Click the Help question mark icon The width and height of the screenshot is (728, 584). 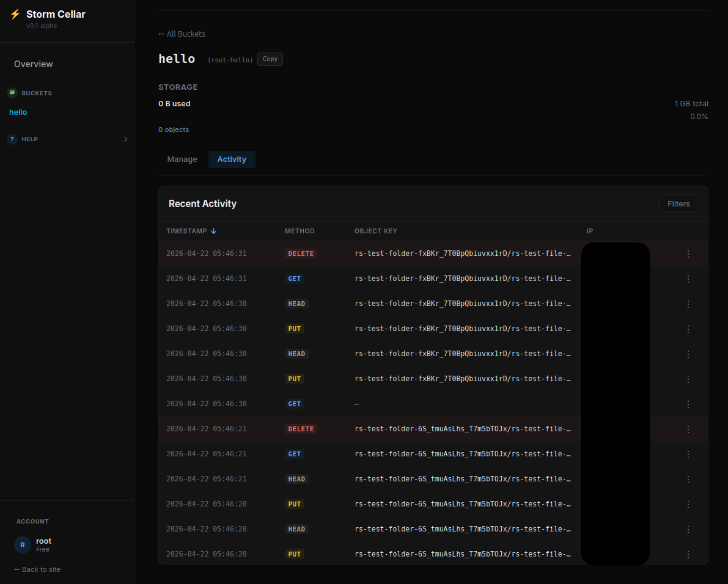[x=12, y=139]
